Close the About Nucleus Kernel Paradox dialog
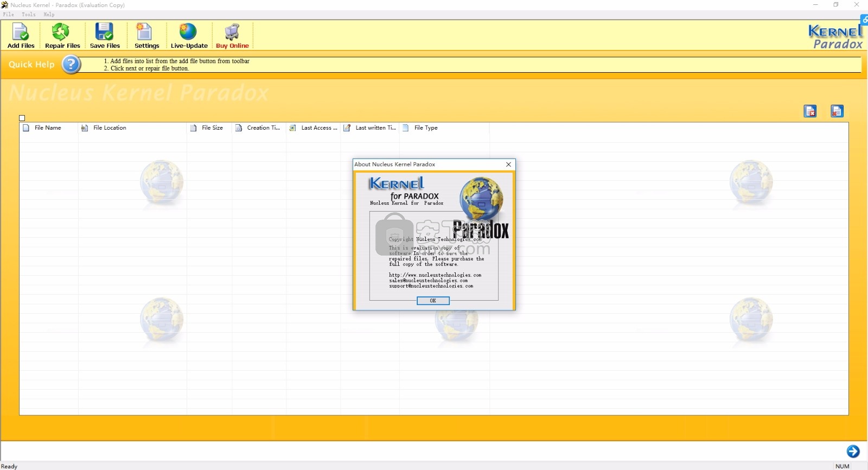The image size is (868, 470). [508, 164]
